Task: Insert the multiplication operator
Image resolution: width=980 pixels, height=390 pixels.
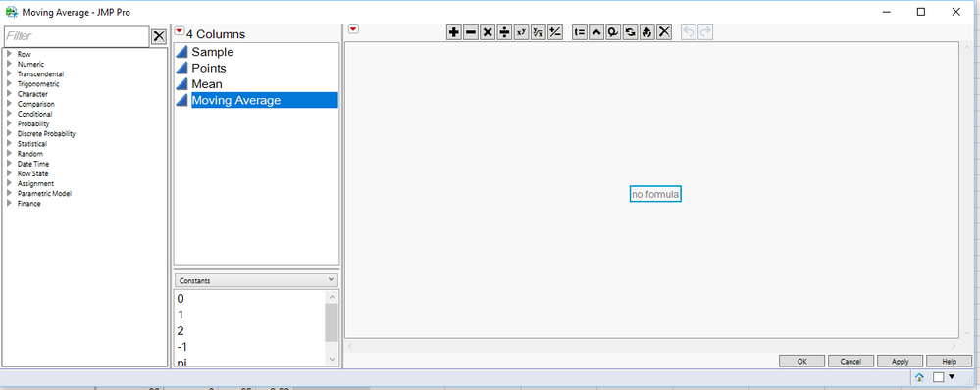Action: click(x=488, y=33)
